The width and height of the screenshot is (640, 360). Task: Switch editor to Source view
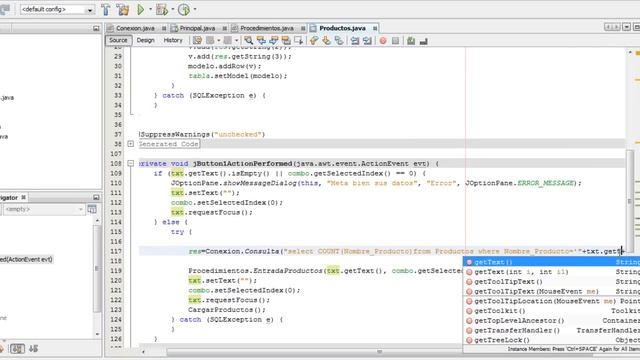tap(118, 40)
